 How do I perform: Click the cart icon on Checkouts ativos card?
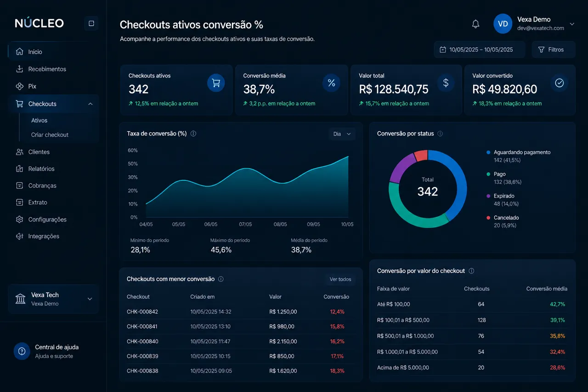(x=216, y=83)
